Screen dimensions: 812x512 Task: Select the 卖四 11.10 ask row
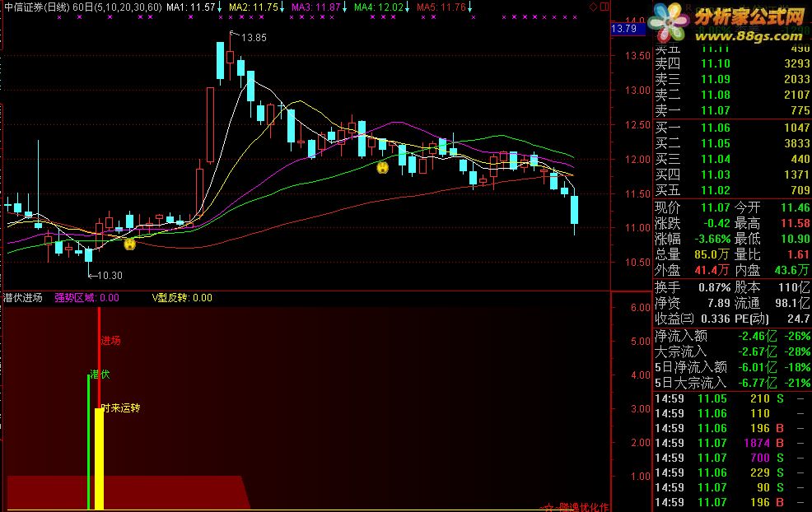[x=732, y=63]
